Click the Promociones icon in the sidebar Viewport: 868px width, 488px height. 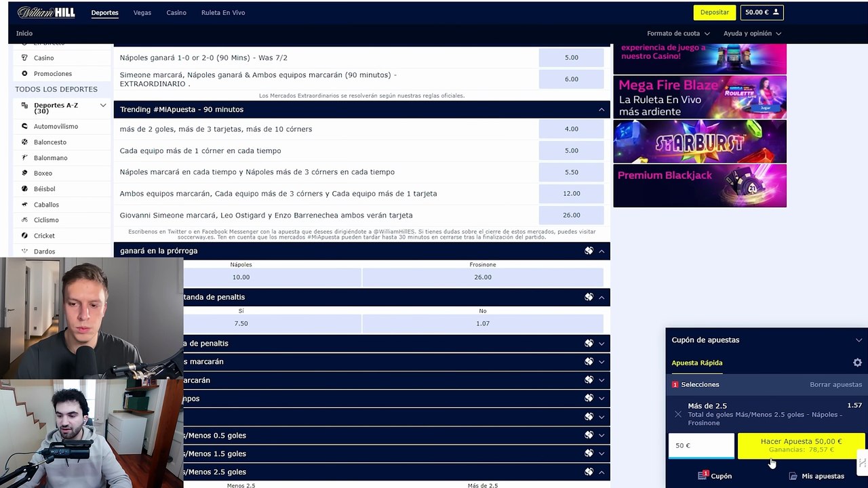(25, 73)
